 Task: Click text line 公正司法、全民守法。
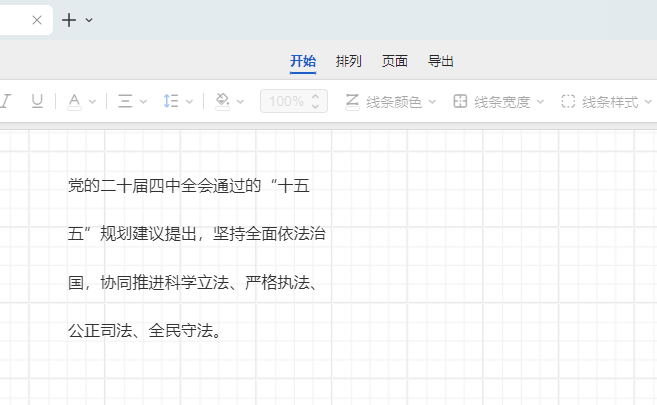point(145,331)
